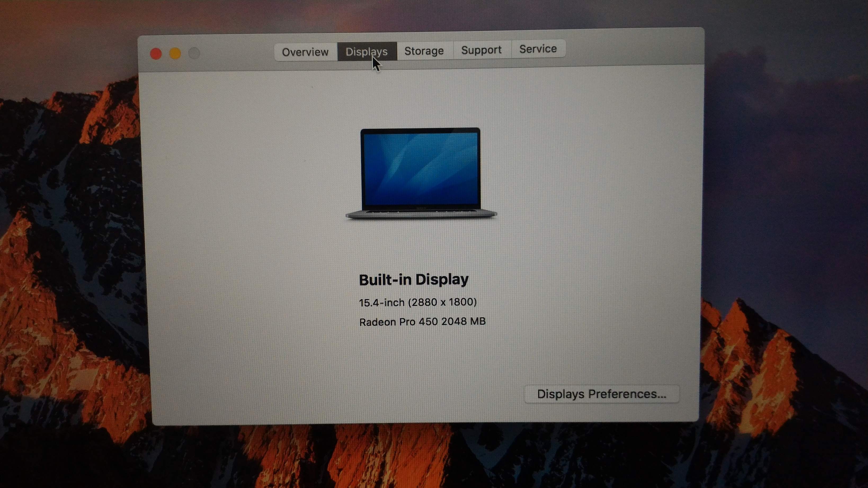Open the Service tab

point(538,49)
